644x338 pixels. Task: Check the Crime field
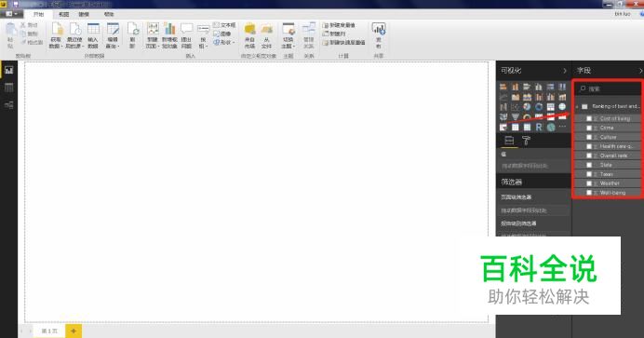click(589, 128)
